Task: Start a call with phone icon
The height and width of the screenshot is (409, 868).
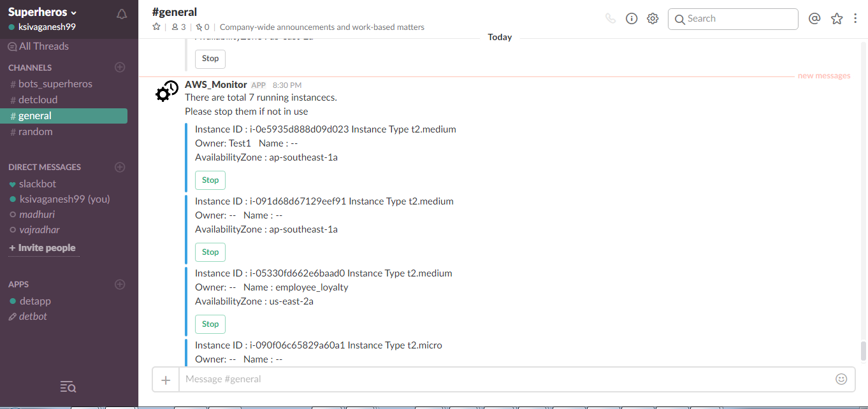Action: (611, 18)
